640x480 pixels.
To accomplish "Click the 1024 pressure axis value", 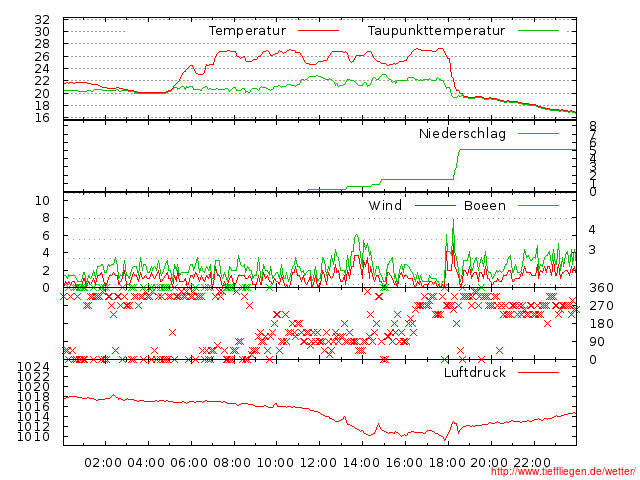I will [33, 367].
